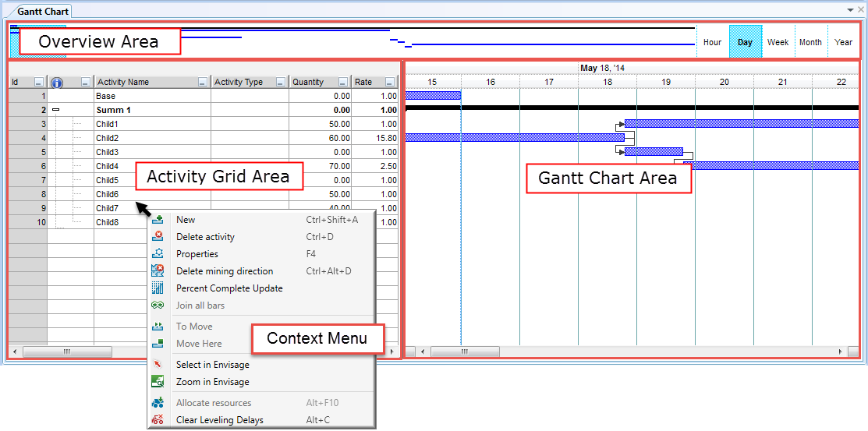
Task: Select the Child6 activity name
Action: pyautogui.click(x=107, y=194)
